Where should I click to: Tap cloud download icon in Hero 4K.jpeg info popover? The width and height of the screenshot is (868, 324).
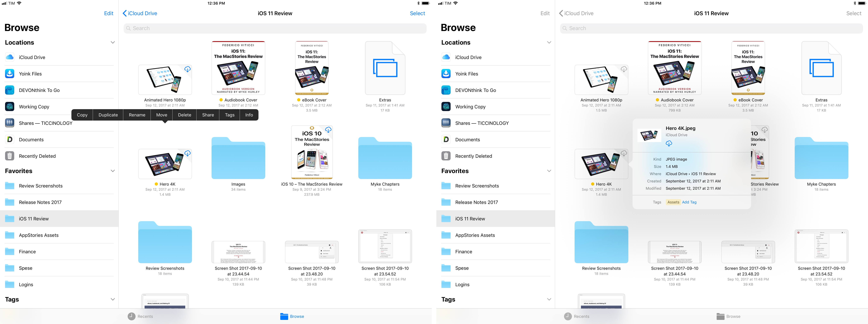669,143
